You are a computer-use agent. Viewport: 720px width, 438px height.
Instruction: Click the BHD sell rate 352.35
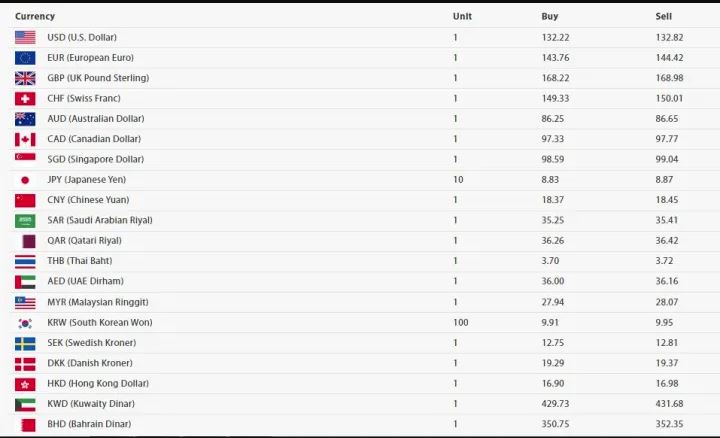tap(669, 424)
